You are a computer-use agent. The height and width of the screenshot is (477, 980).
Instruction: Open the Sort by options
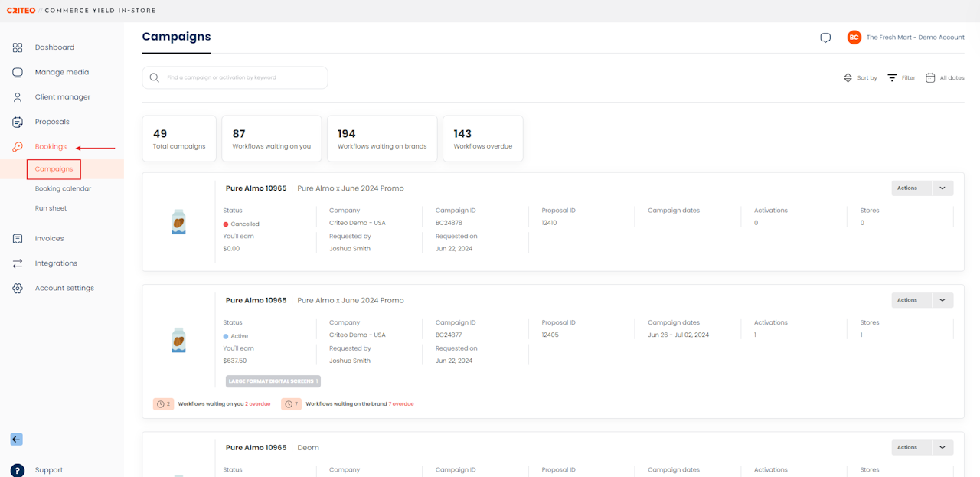860,78
